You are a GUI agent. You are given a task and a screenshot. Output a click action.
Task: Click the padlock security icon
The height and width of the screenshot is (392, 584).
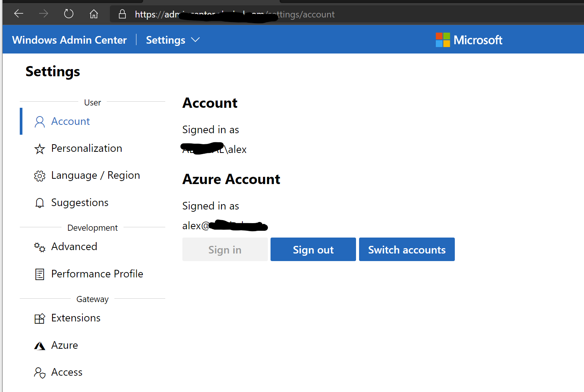pos(122,14)
